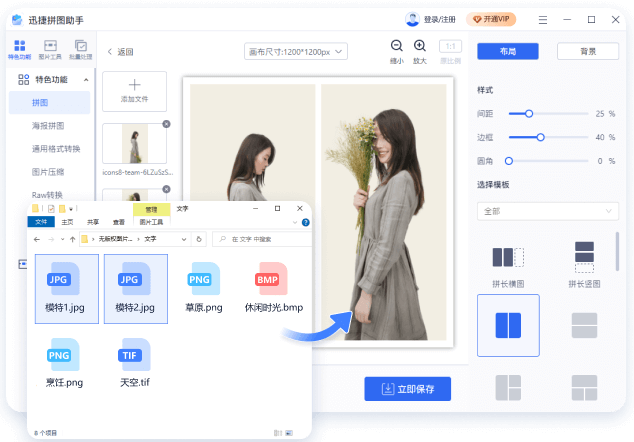Viewport: 634px width, 442px height.
Task: Select the 拼长横图 template icon
Action: pos(508,257)
